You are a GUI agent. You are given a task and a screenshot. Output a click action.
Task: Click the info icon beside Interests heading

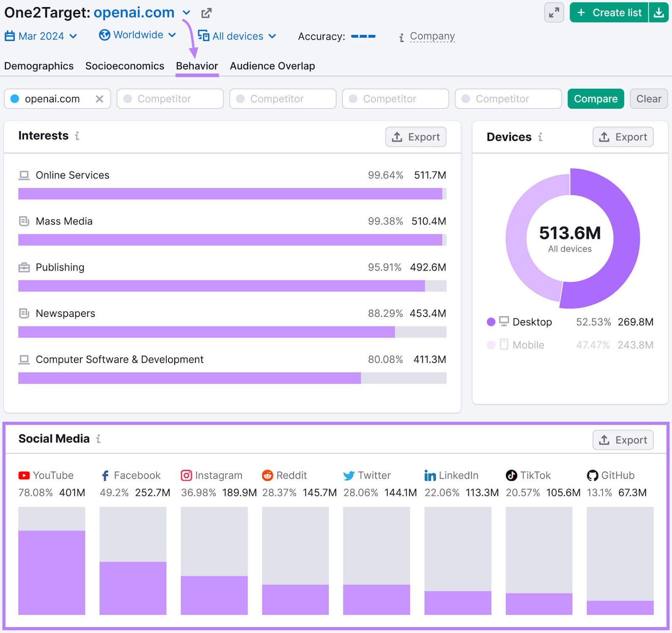[77, 137]
